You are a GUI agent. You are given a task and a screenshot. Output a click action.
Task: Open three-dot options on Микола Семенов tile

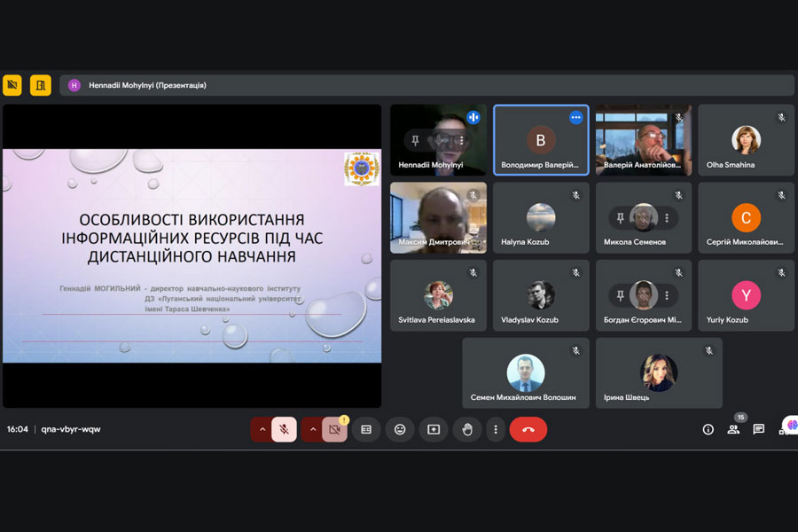coord(667,218)
